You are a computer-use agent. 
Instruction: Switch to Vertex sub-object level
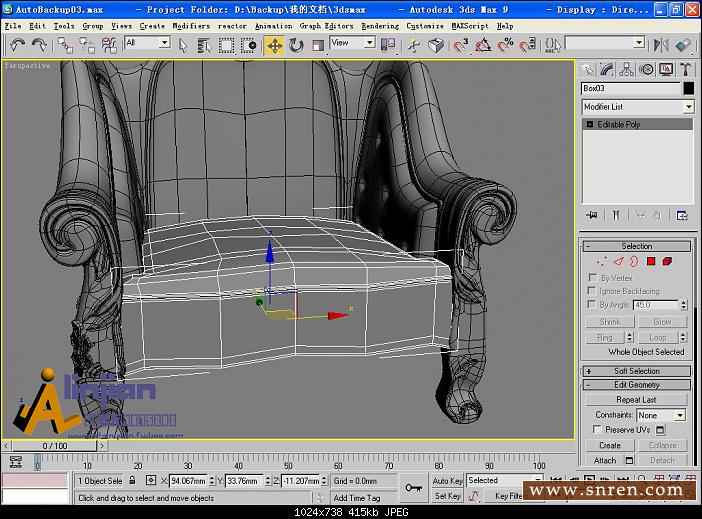(x=602, y=261)
